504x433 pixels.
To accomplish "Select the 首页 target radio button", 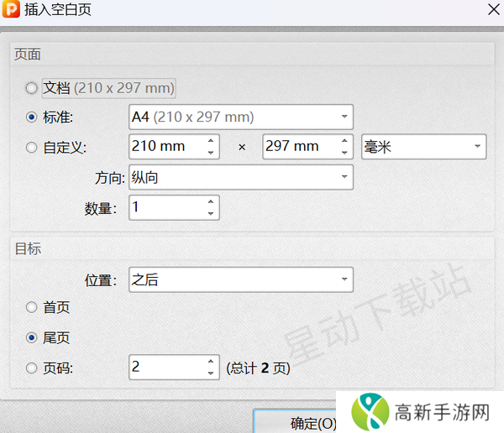I will click(32, 307).
